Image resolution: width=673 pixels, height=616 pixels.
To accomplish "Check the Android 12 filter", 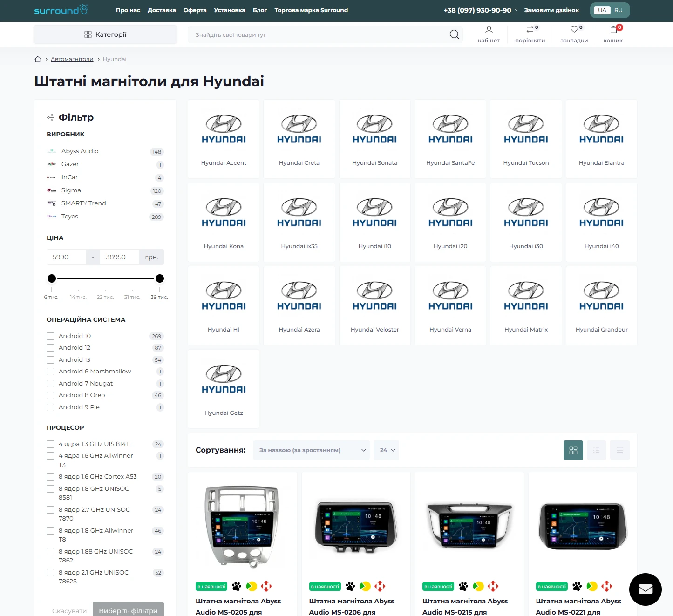I will coord(50,348).
